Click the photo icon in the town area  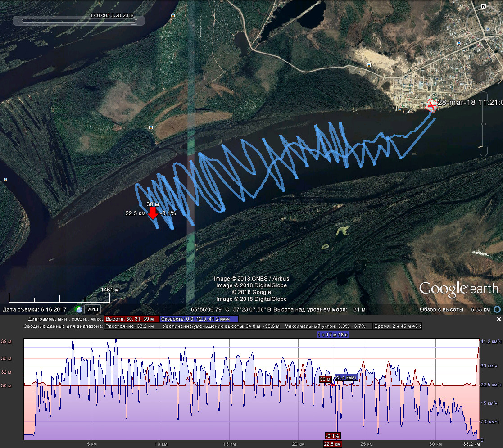coord(458,43)
